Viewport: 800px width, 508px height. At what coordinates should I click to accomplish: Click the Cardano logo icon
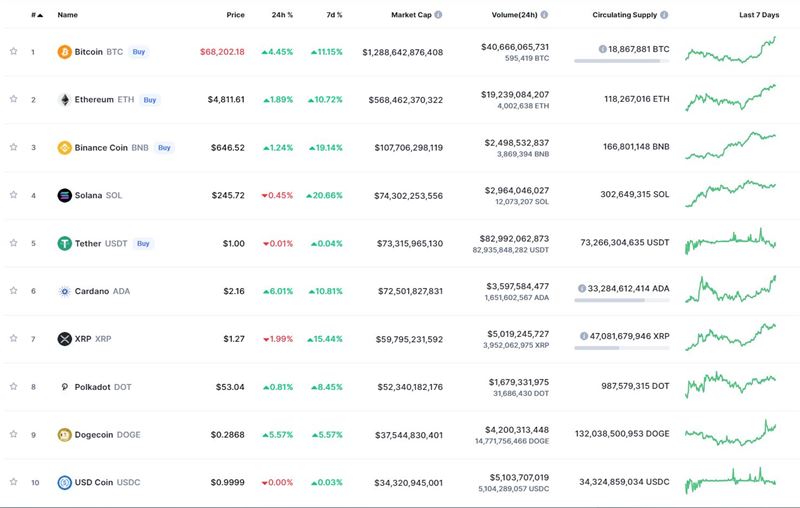(64, 291)
